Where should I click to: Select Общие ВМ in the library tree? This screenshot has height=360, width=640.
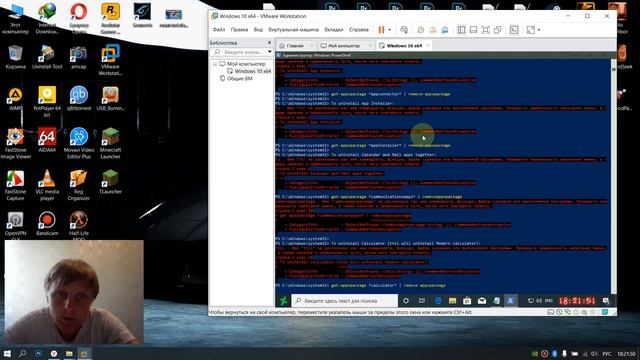point(236,78)
